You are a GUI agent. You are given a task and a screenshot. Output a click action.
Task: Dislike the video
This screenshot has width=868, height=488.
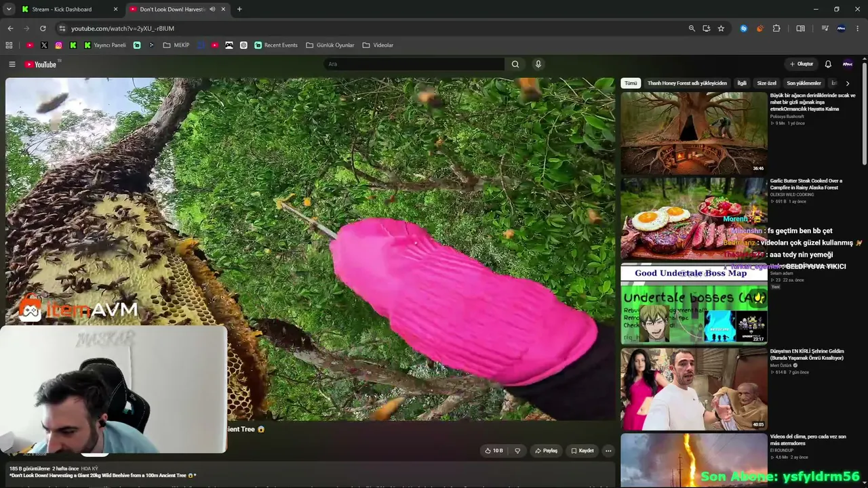click(x=517, y=451)
